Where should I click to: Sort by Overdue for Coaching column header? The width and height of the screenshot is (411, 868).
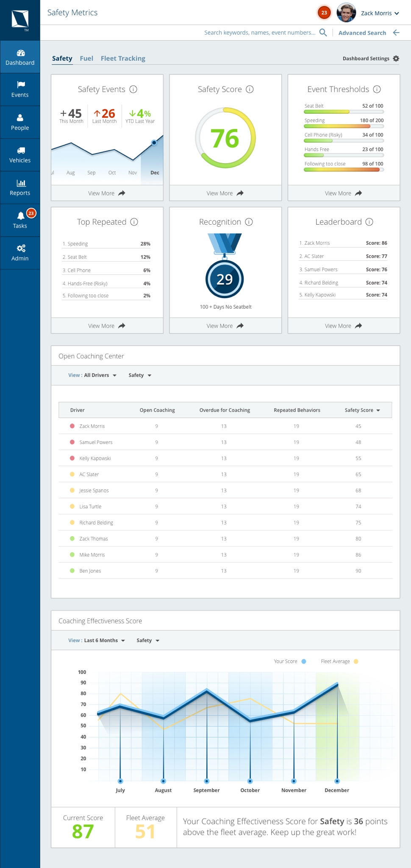click(x=225, y=410)
